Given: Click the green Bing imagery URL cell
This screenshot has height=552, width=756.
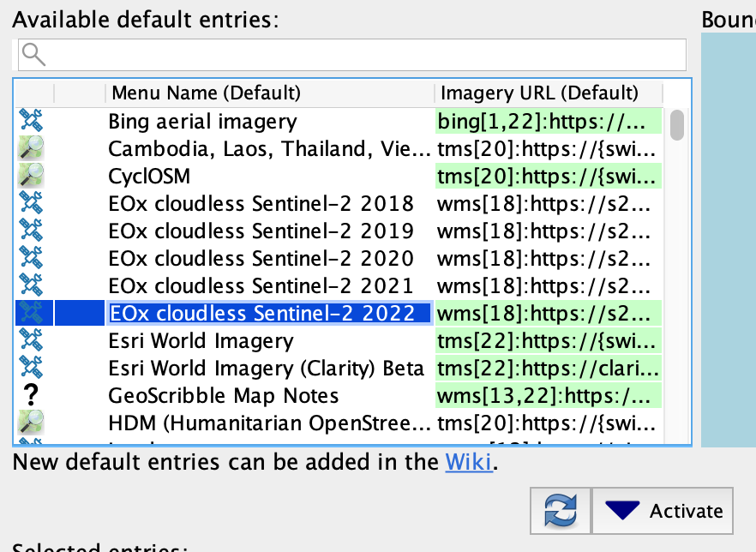Looking at the screenshot, I should pyautogui.click(x=549, y=122).
